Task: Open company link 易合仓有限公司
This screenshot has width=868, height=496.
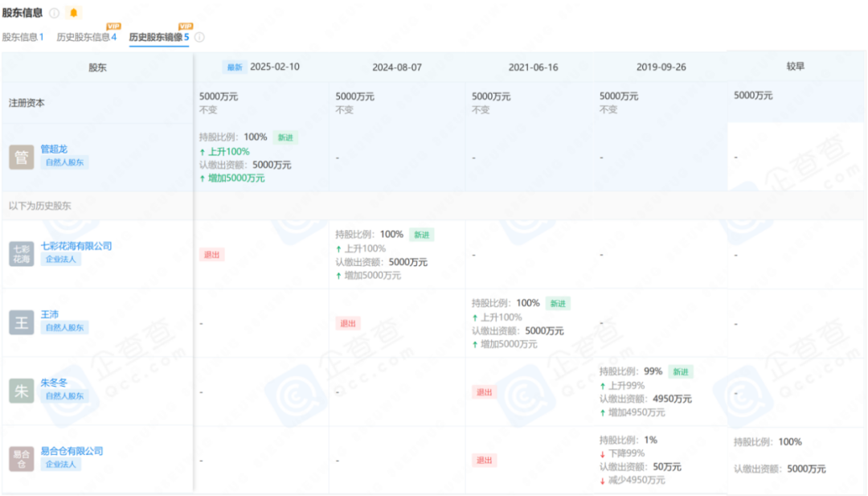Action: pos(72,451)
